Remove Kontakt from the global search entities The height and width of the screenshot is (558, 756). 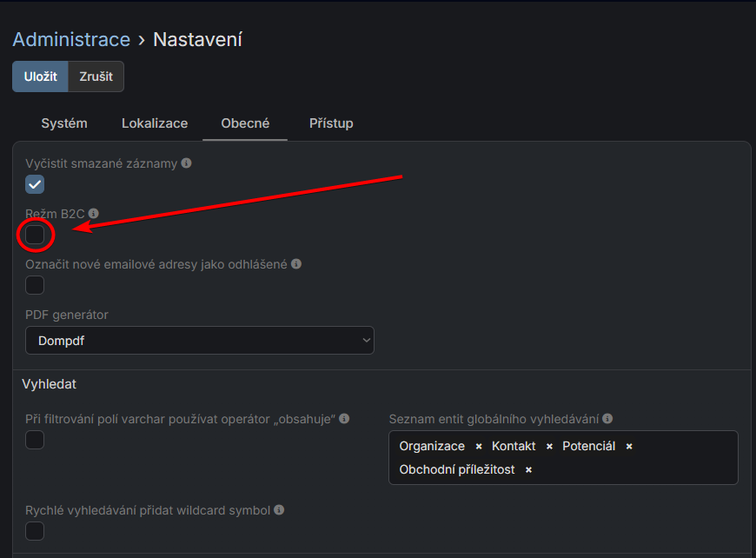point(548,446)
